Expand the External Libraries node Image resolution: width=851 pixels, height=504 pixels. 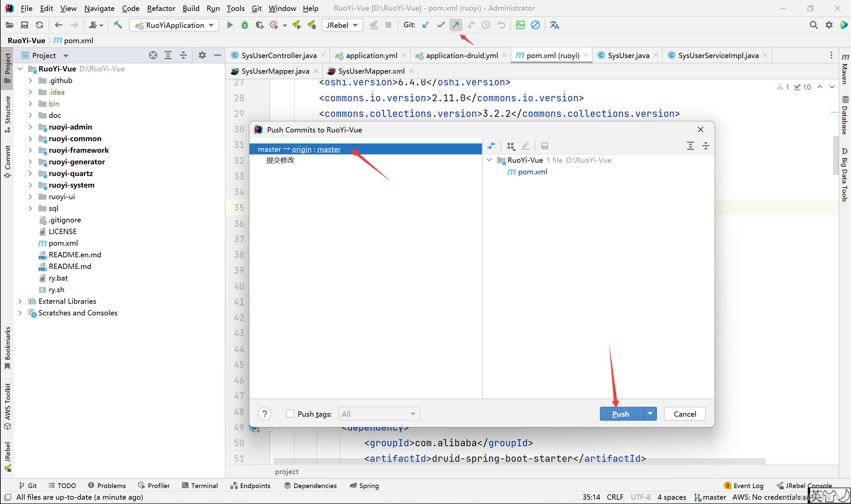[20, 301]
